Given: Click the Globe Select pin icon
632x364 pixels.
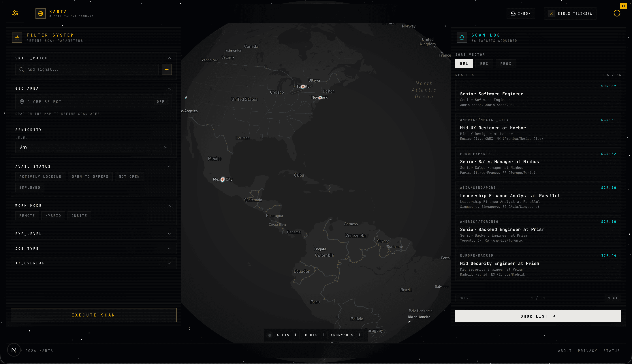Looking at the screenshot, I should (22, 101).
